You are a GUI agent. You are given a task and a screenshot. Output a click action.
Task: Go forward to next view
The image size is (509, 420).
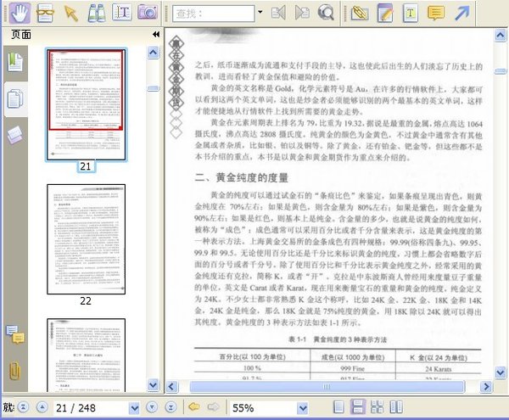(213, 406)
